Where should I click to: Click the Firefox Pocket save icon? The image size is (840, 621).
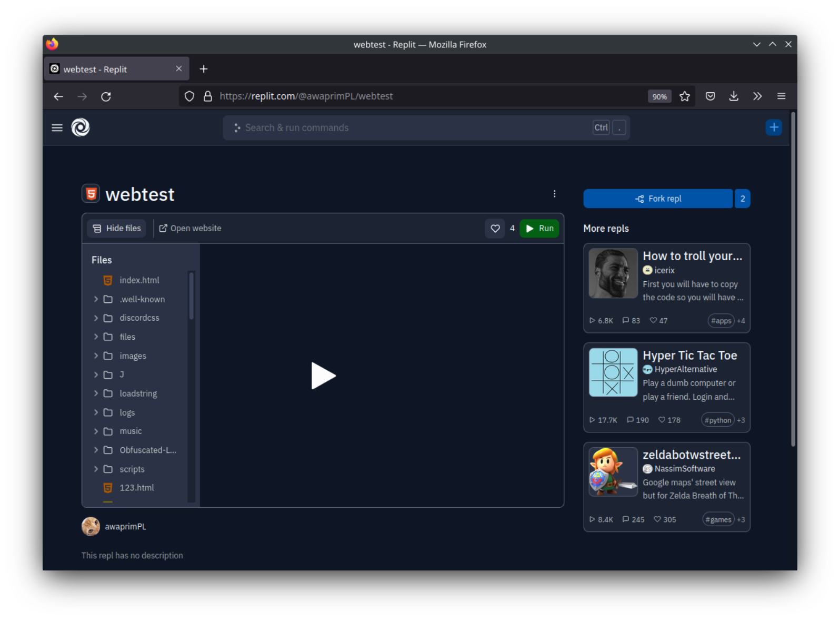click(711, 96)
